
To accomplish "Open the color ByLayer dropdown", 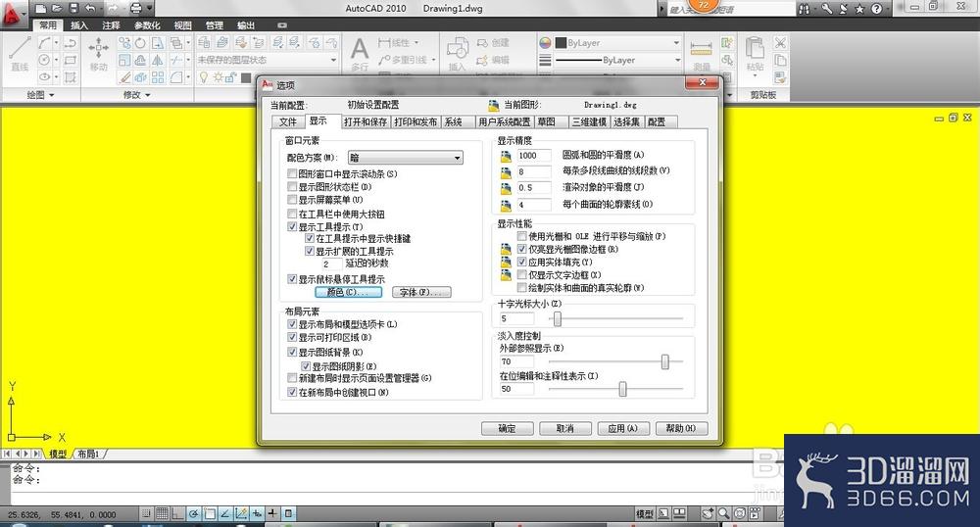I will click(x=616, y=43).
